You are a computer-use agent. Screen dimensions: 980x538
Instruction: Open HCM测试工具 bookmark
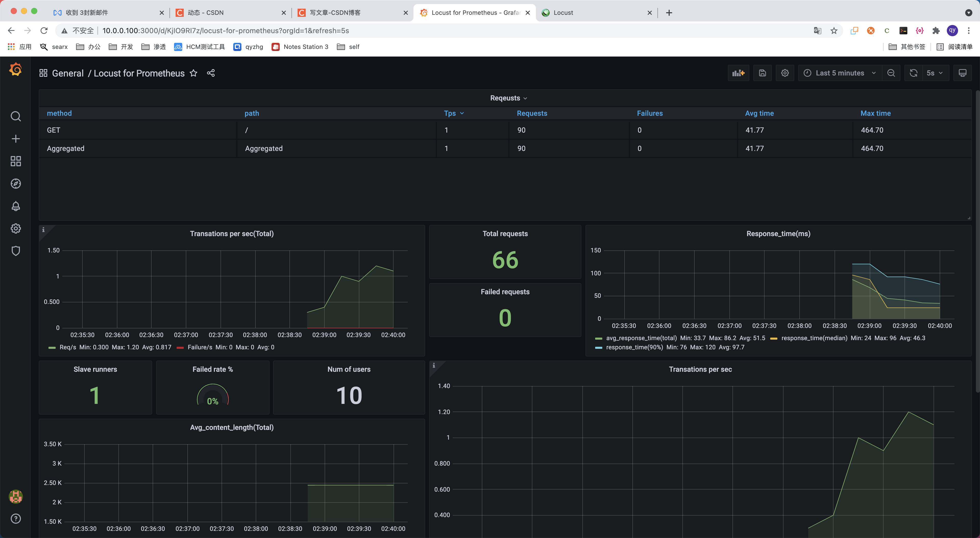tap(199, 47)
